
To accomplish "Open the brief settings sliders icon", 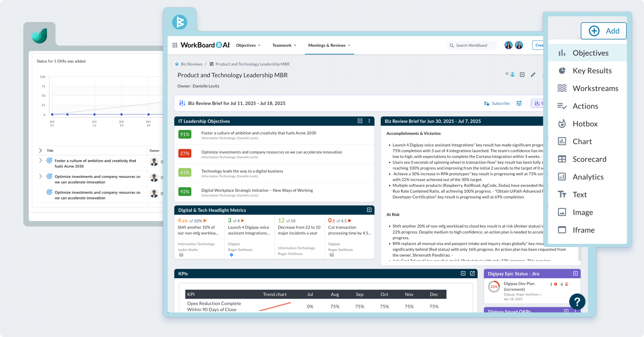I will (519, 103).
